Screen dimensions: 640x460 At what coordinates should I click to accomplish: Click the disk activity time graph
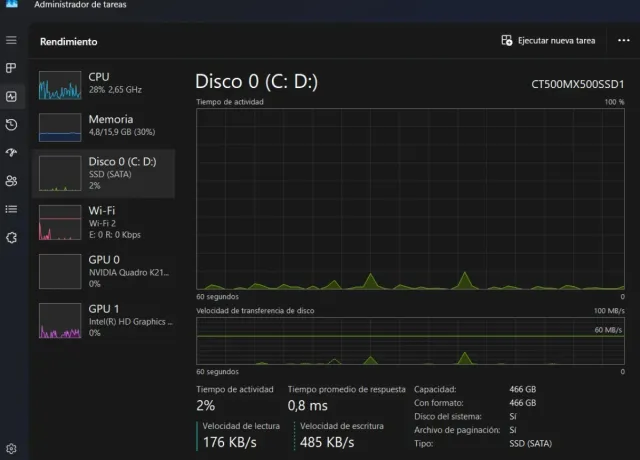click(x=410, y=198)
